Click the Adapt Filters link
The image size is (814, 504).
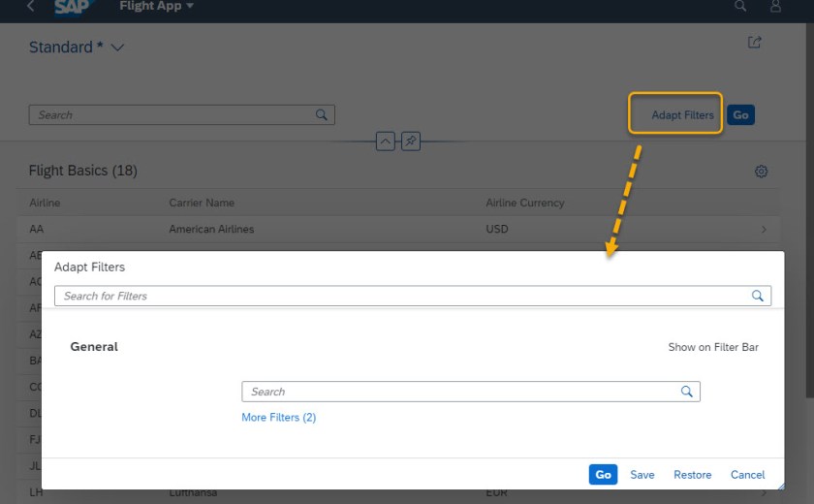point(682,115)
